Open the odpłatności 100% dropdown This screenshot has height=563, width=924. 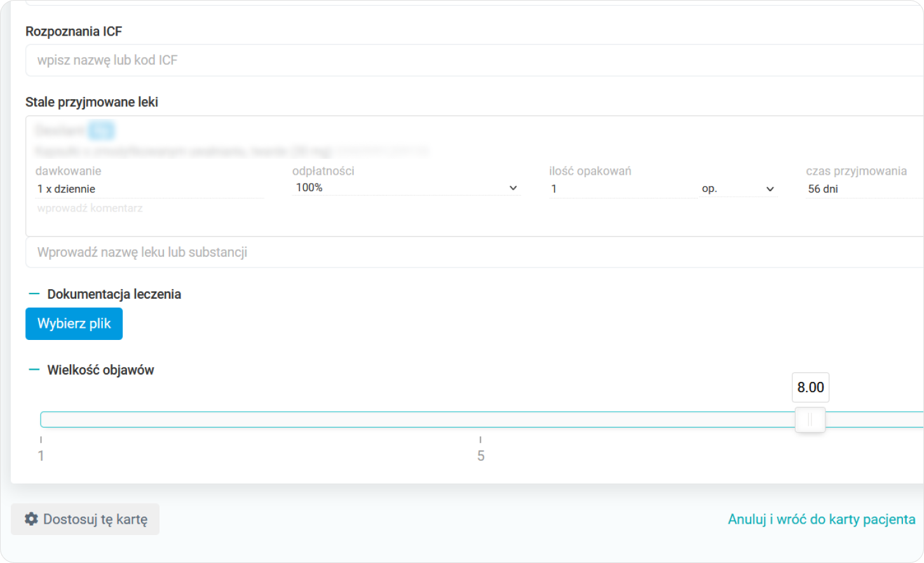tap(406, 188)
